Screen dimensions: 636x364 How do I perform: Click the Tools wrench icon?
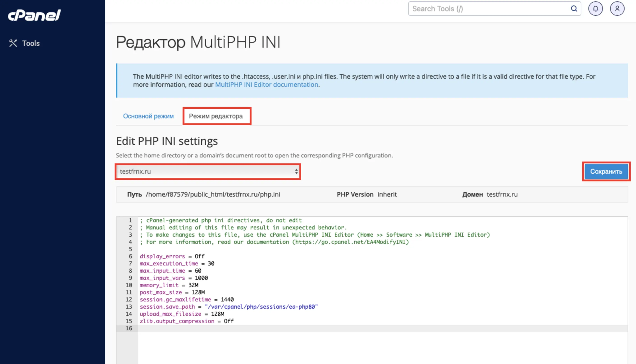(13, 43)
